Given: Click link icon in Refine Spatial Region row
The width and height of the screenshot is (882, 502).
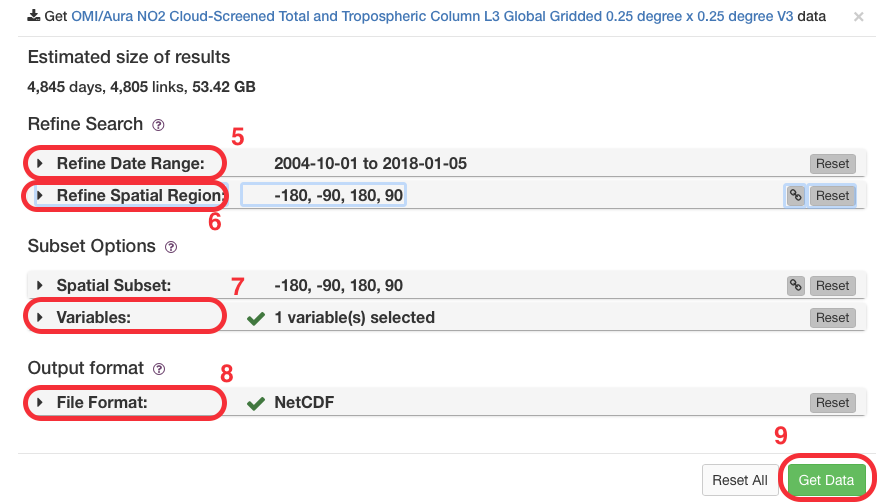Looking at the screenshot, I should pyautogui.click(x=795, y=196).
